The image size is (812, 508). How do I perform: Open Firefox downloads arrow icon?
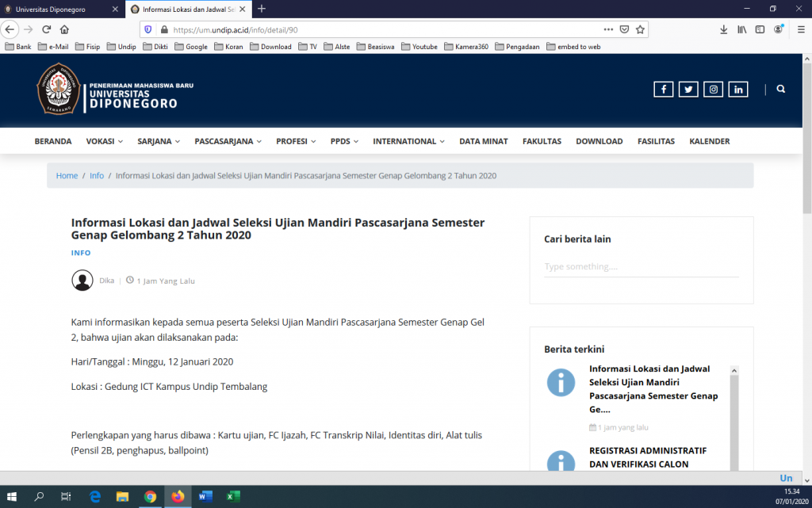pyautogui.click(x=724, y=29)
